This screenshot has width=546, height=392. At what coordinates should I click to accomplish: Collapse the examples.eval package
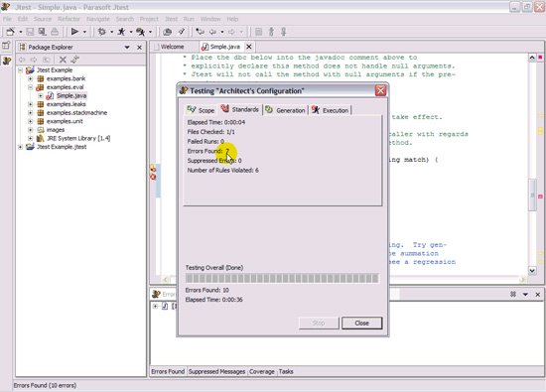31,87
